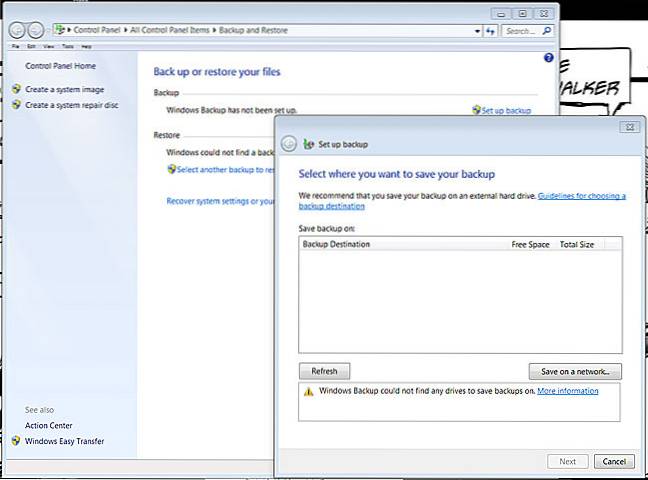Click the warning triangle icon
Viewport: 648px width, 480px height.
309,392
